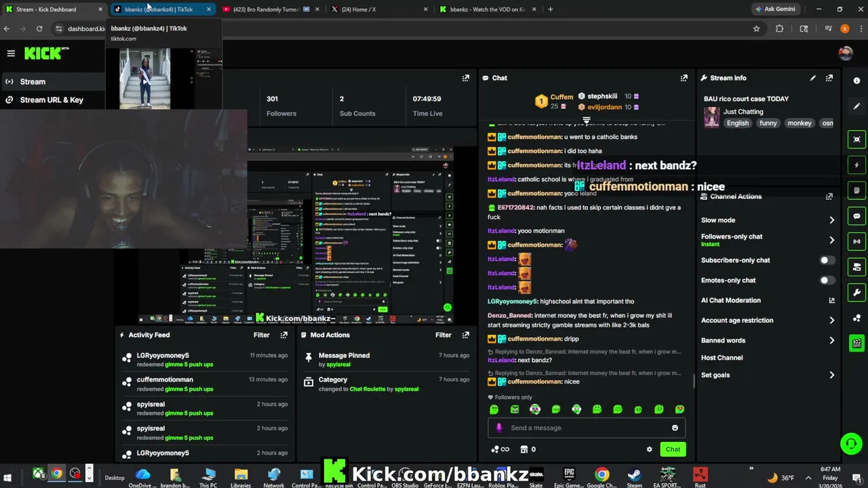This screenshot has width=868, height=488.
Task: Open chat settings gear
Action: [x=649, y=449]
